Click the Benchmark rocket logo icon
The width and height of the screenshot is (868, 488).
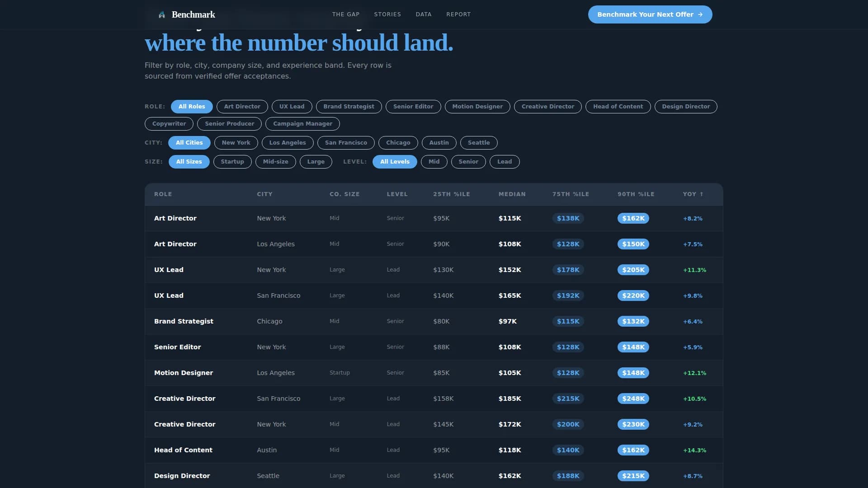(x=162, y=14)
